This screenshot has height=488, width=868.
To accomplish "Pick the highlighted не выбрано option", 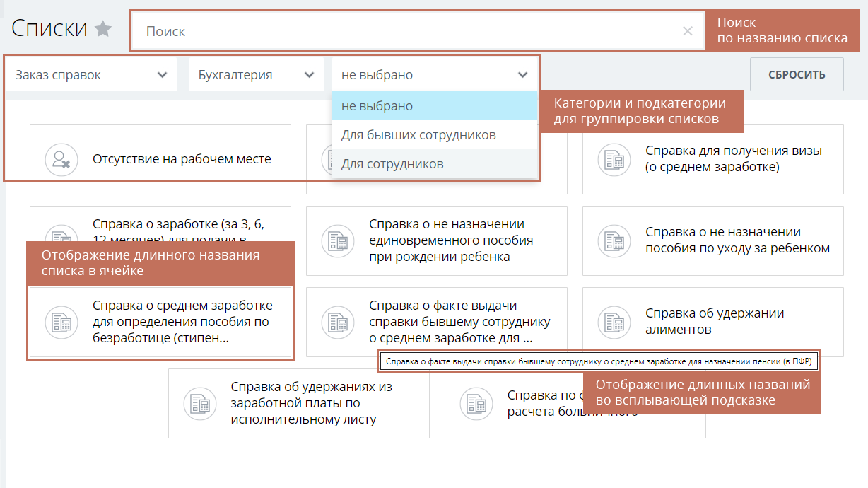I will click(377, 106).
